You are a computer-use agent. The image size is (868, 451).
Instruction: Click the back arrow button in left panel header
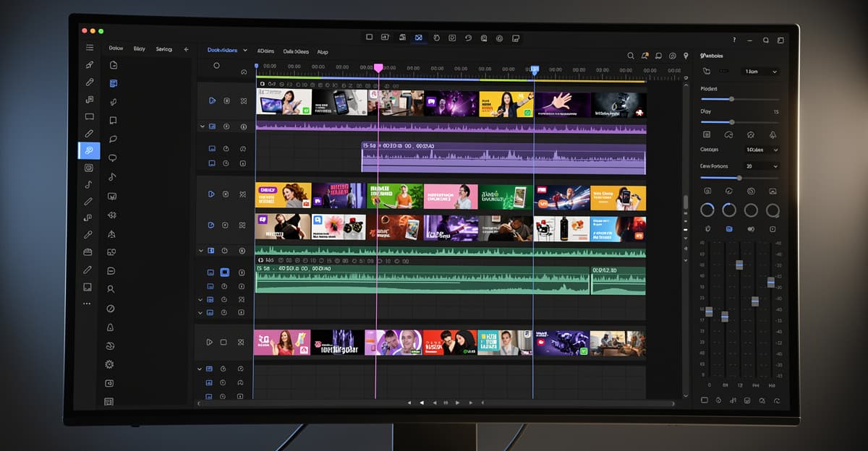[186, 49]
